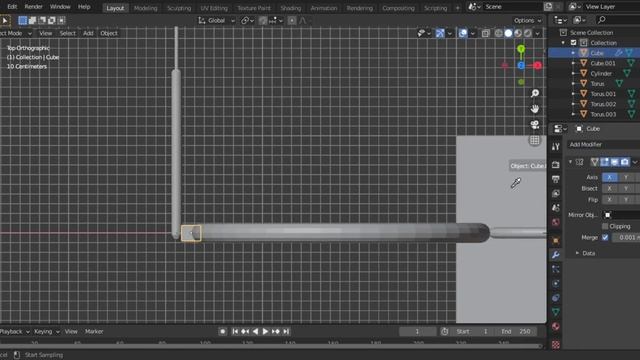Open the Render properties tab icon

pos(556,165)
